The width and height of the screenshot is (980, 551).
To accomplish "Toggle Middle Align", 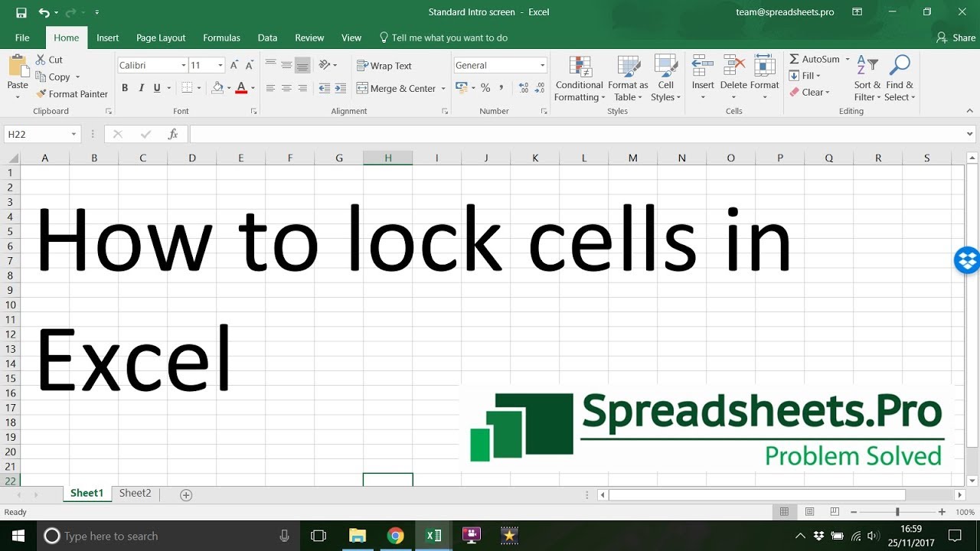I will (286, 65).
